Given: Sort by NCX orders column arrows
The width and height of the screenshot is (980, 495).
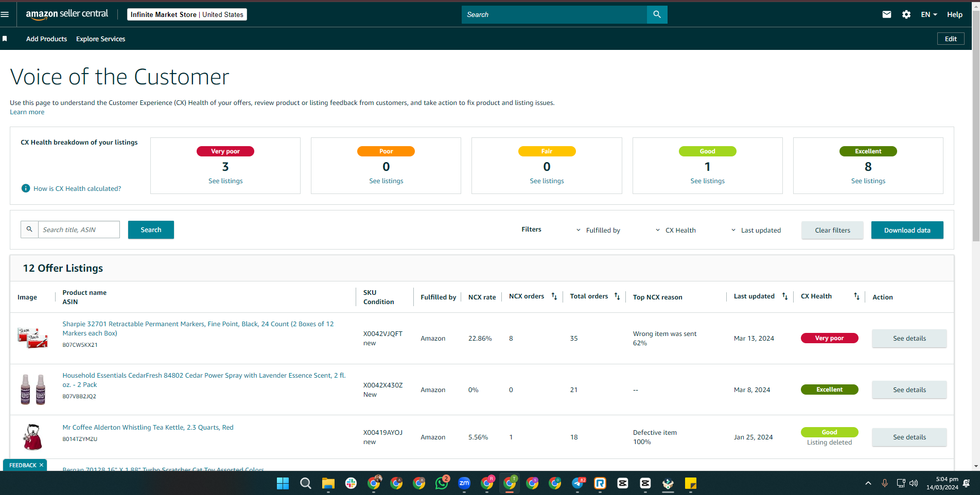Looking at the screenshot, I should [x=554, y=296].
